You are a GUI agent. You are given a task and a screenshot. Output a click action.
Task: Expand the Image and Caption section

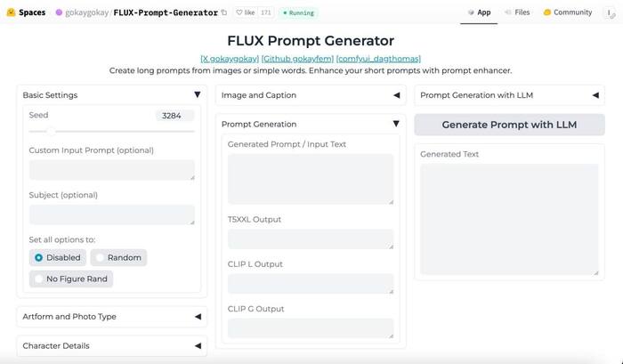click(396, 95)
